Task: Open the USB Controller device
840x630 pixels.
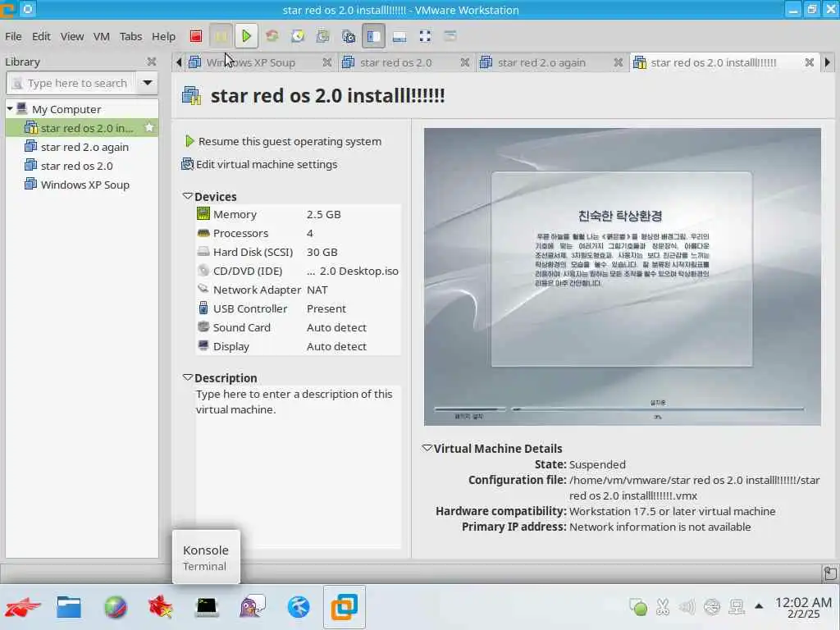Action: [x=298, y=308]
